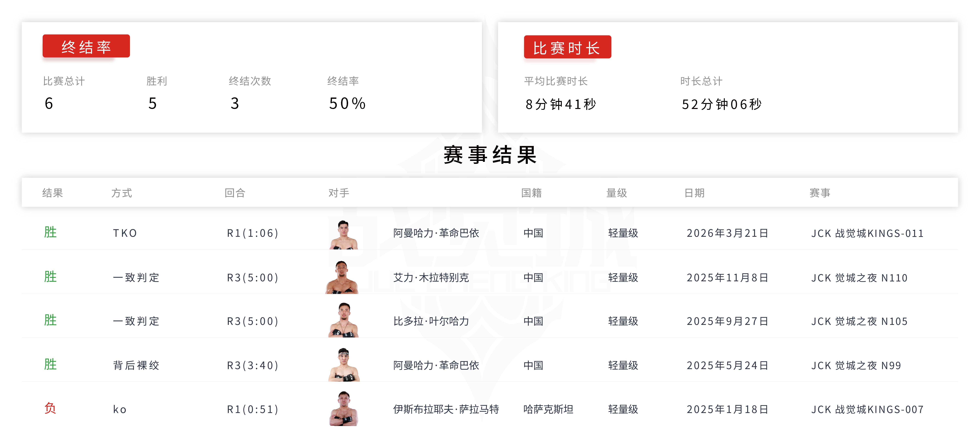Screen dimensions: 980x442
Task: Click the 量级 column header
Action: pyautogui.click(x=616, y=193)
